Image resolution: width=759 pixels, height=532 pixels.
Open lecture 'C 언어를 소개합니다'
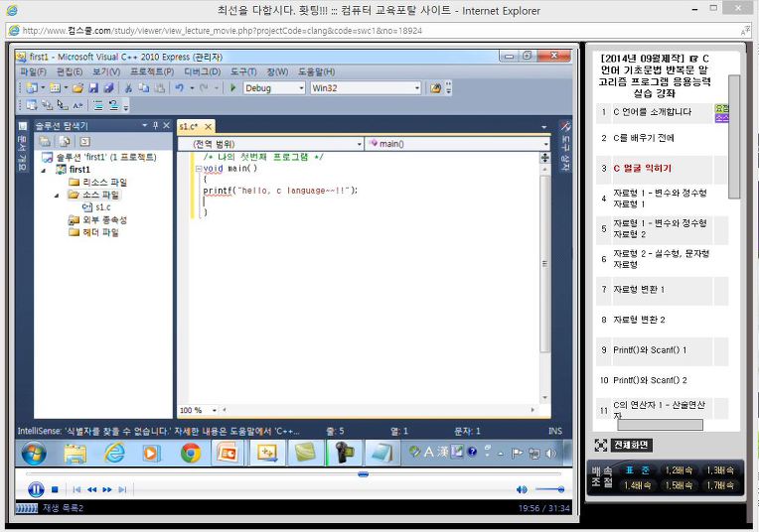click(x=652, y=112)
